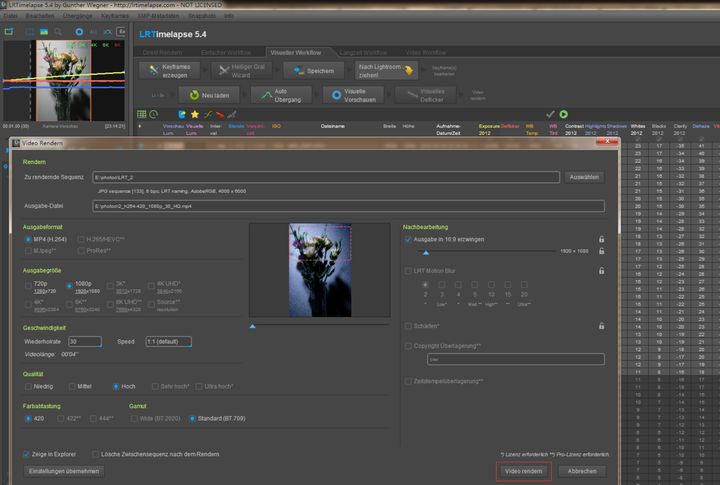Viewport: 720px width, 485px height.
Task: Toggle Ausgabe in 16:9 erzwingen checkbox
Action: tap(408, 239)
